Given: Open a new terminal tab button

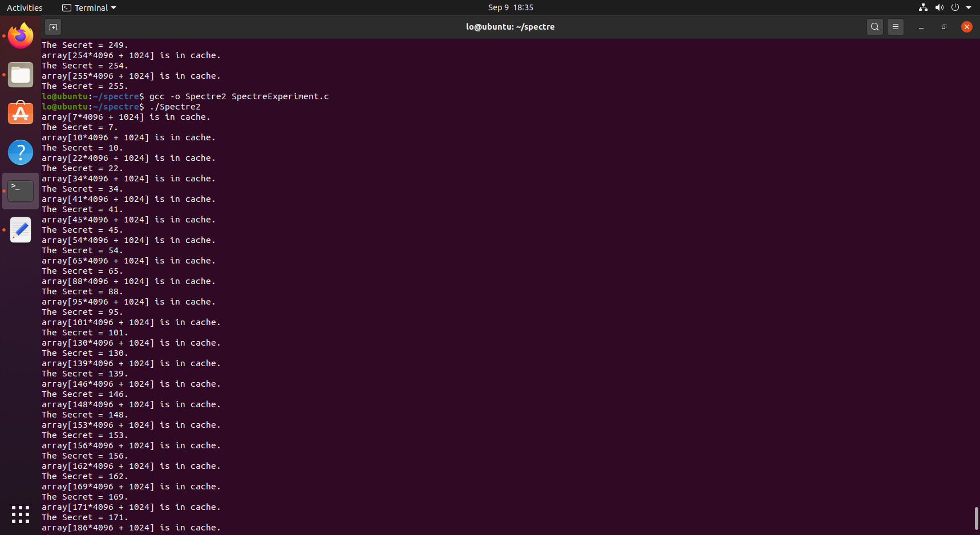Looking at the screenshot, I should point(53,27).
